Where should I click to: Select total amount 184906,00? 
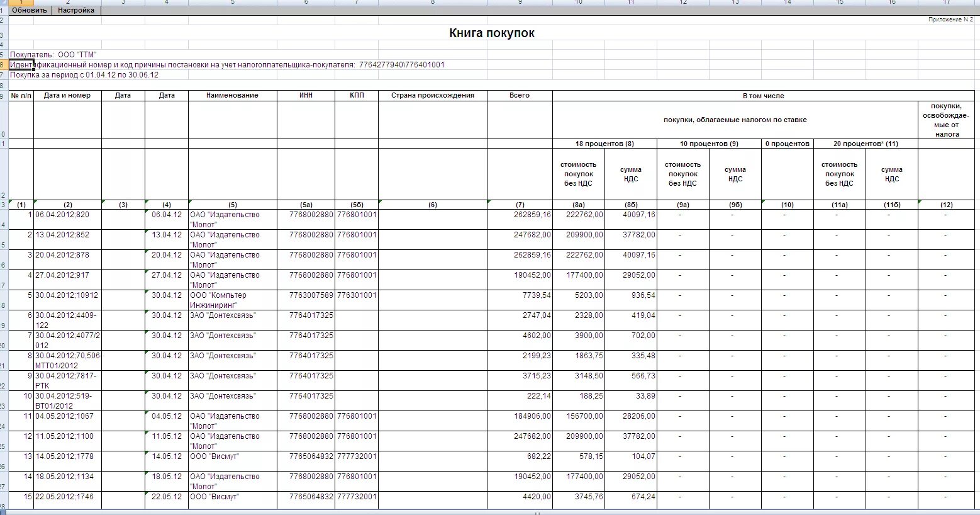[x=520, y=421]
